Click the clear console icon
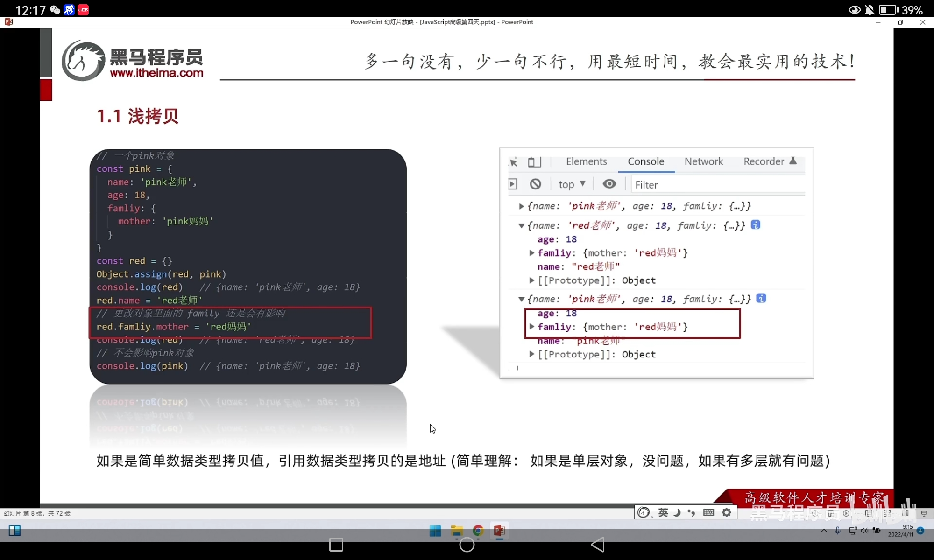This screenshot has height=560, width=934. (535, 184)
